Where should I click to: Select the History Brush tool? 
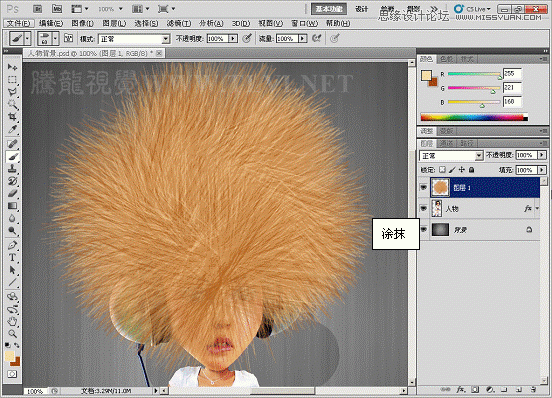[12, 181]
